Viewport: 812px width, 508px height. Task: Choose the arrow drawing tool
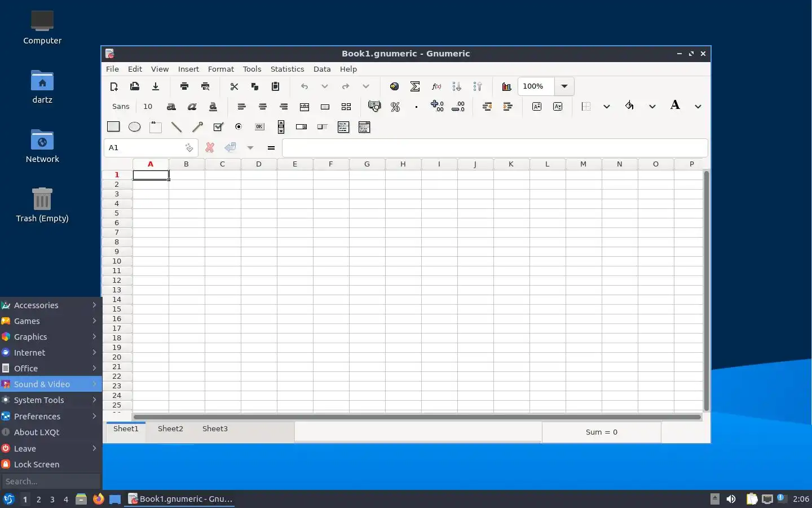click(x=197, y=127)
